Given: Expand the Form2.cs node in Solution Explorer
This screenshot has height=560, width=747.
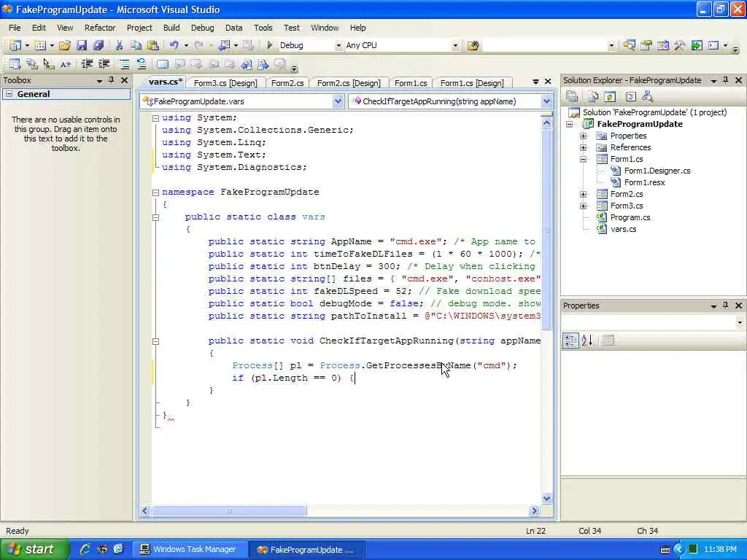Looking at the screenshot, I should [583, 194].
